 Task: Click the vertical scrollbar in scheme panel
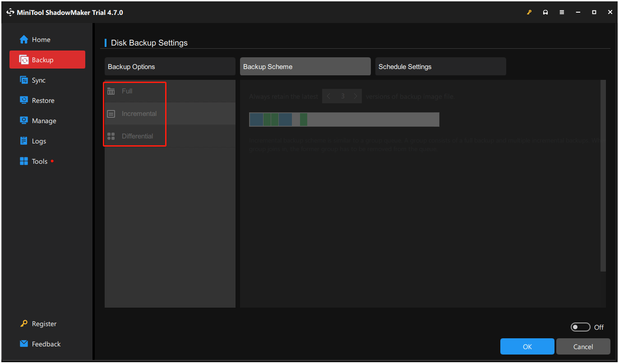tap(603, 176)
